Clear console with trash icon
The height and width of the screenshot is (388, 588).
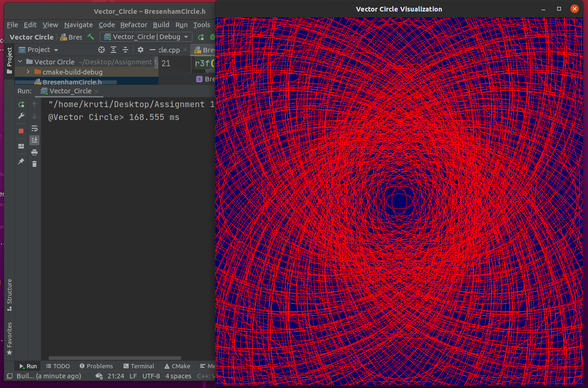point(34,164)
